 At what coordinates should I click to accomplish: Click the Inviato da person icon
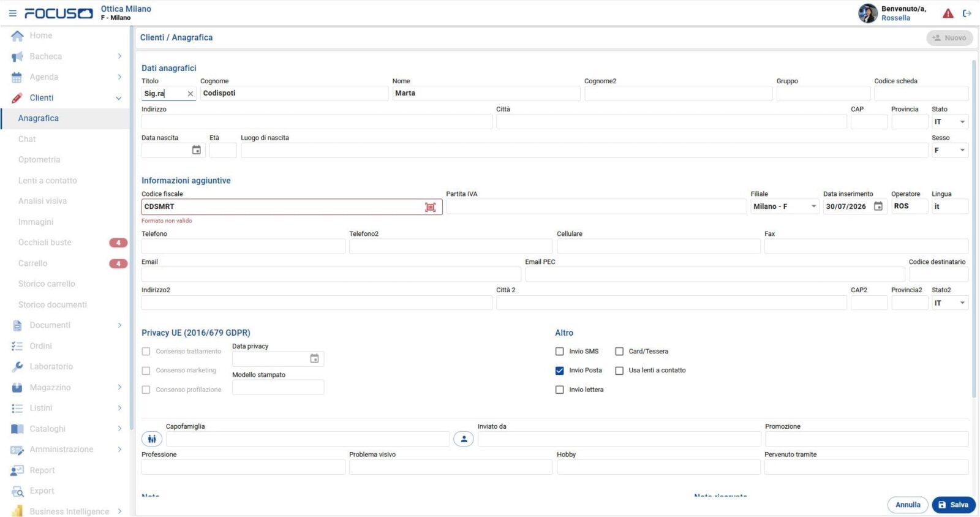[x=464, y=439]
